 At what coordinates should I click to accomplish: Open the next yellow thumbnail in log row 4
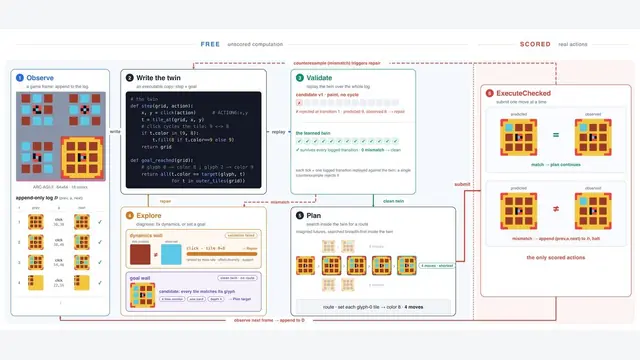pos(82,282)
